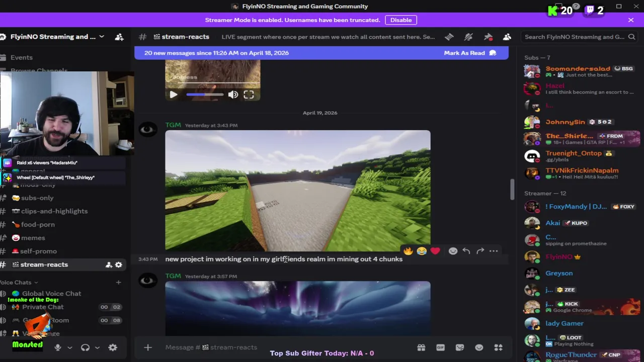Image resolution: width=644 pixels, height=362 pixels.
Task: Maximize the Discord window
Action: click(619, 6)
